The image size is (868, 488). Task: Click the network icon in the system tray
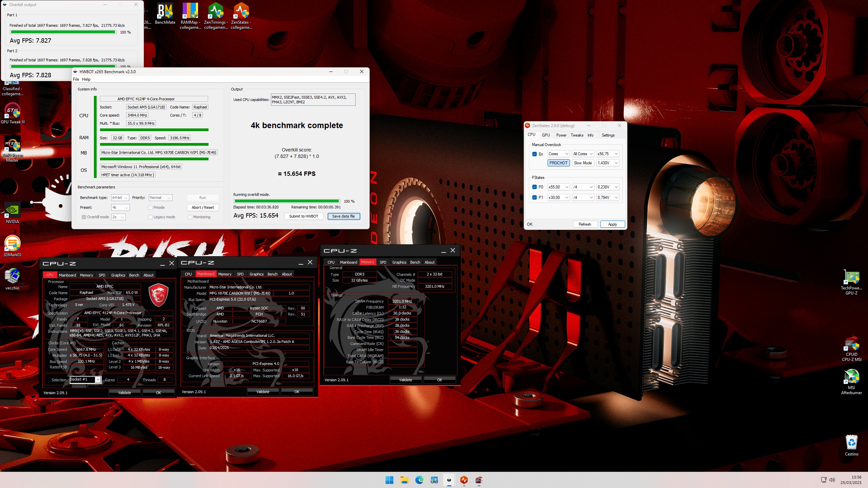(824, 480)
